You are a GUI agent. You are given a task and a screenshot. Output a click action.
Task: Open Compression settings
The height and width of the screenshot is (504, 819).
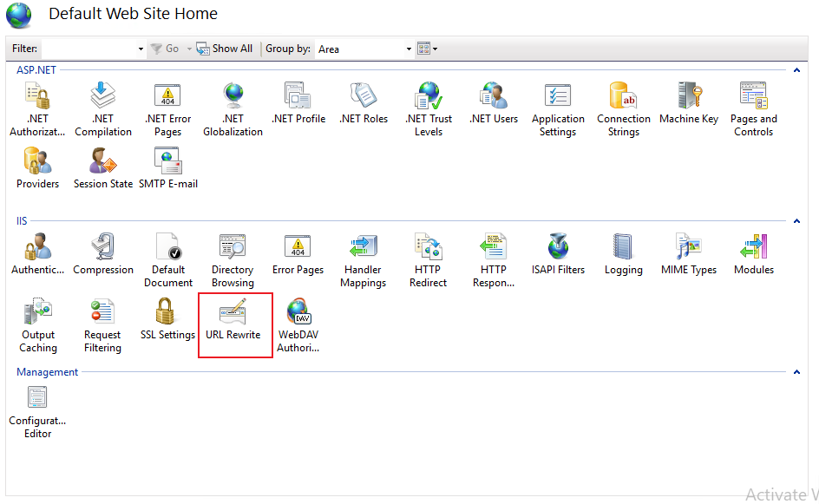(x=103, y=254)
